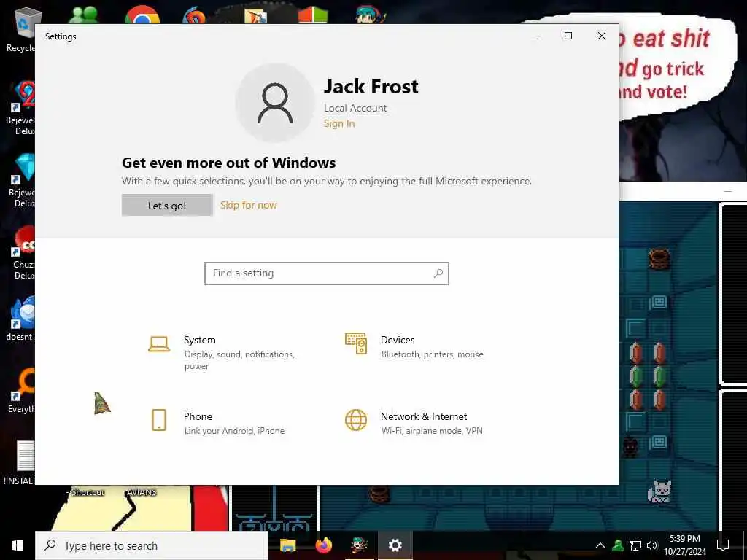Viewport: 747px width, 560px height.
Task: Open File Explorer from the taskbar
Action: pos(287,545)
